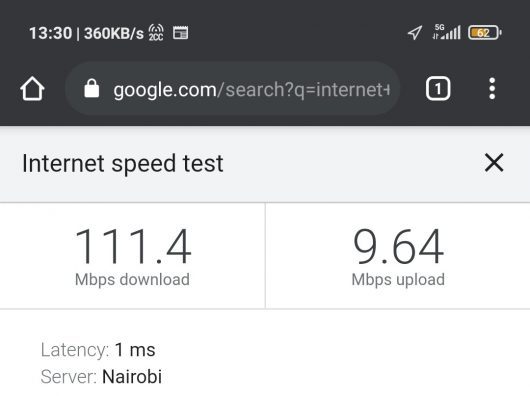Tap the 360KB/s network speed indicator

pos(114,33)
